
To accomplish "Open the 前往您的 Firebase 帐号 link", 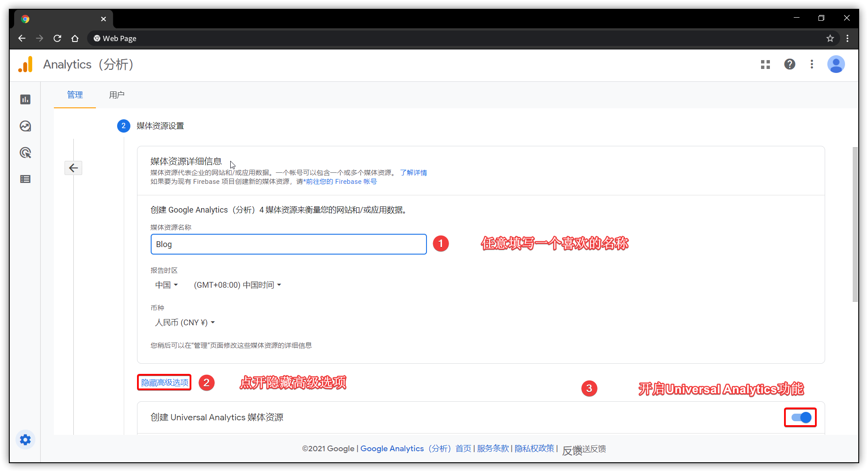I will (341, 182).
